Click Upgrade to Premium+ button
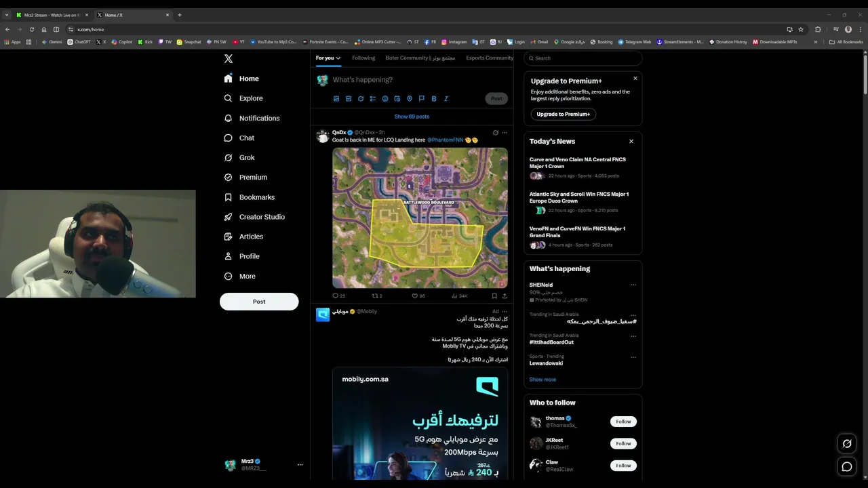The image size is (868, 488). click(563, 115)
